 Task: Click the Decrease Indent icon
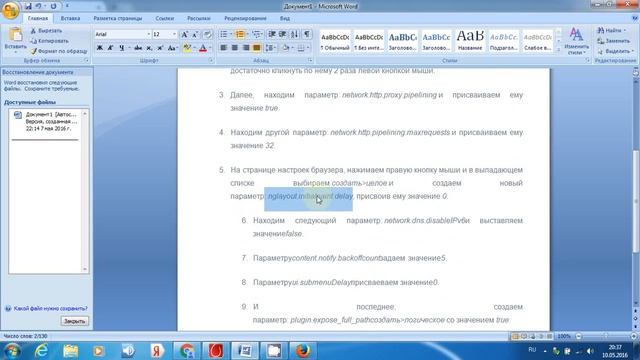click(272, 34)
